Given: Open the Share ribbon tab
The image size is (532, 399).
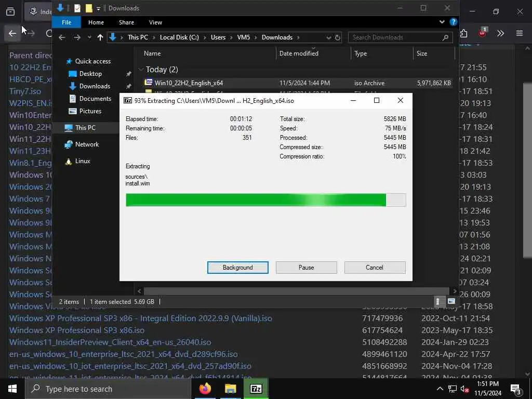Looking at the screenshot, I should (x=126, y=22).
